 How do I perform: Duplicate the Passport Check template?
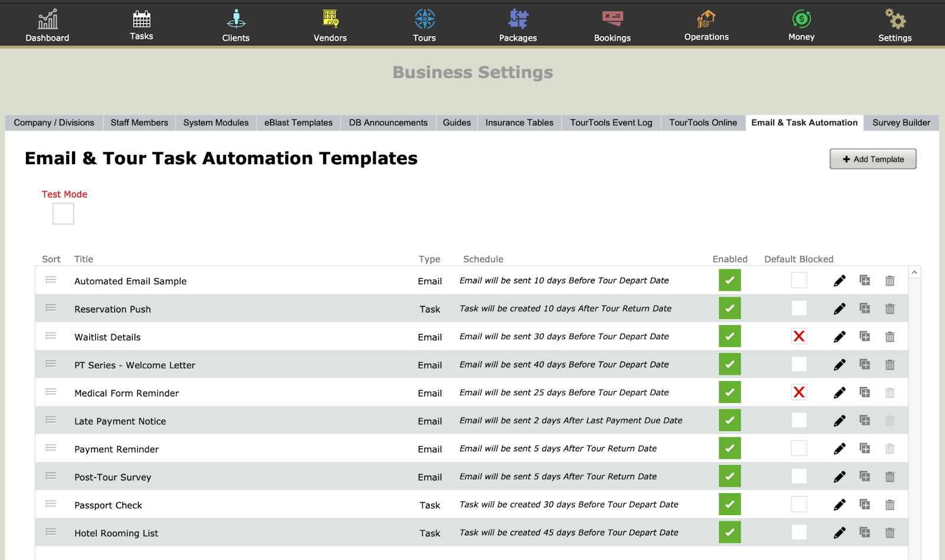865,504
